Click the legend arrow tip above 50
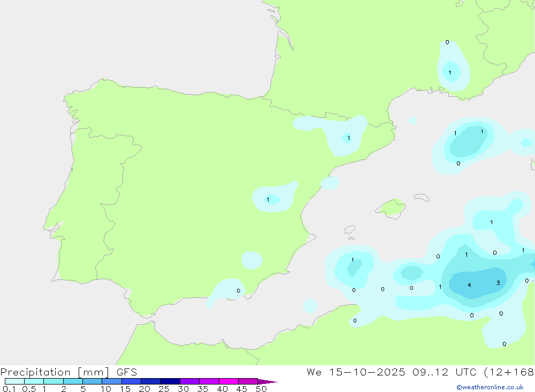Screen dimensions: 535x392 click(267, 382)
